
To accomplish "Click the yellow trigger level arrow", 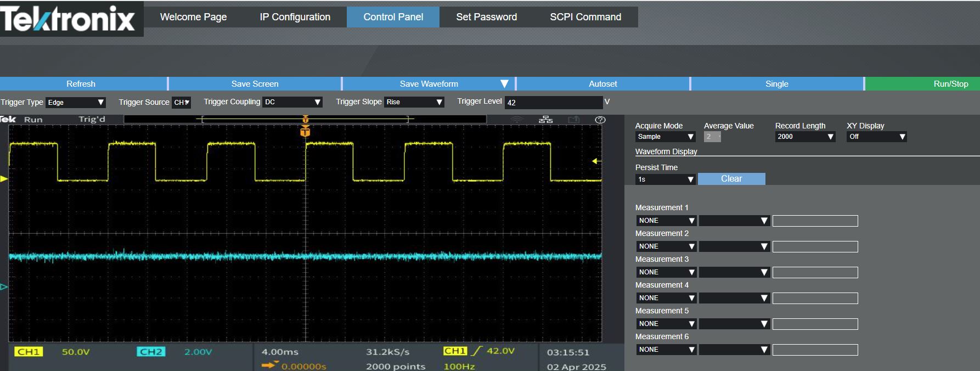I will pyautogui.click(x=596, y=161).
